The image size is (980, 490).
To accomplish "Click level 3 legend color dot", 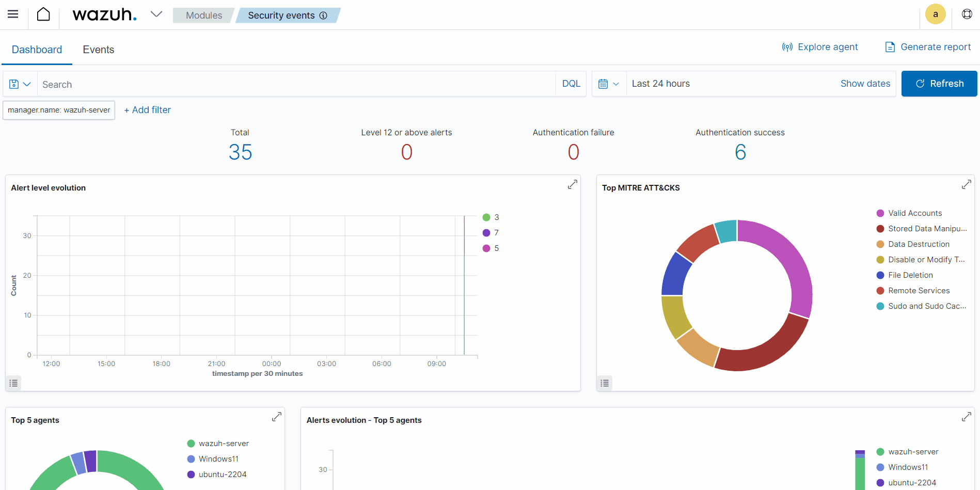I will click(x=486, y=217).
